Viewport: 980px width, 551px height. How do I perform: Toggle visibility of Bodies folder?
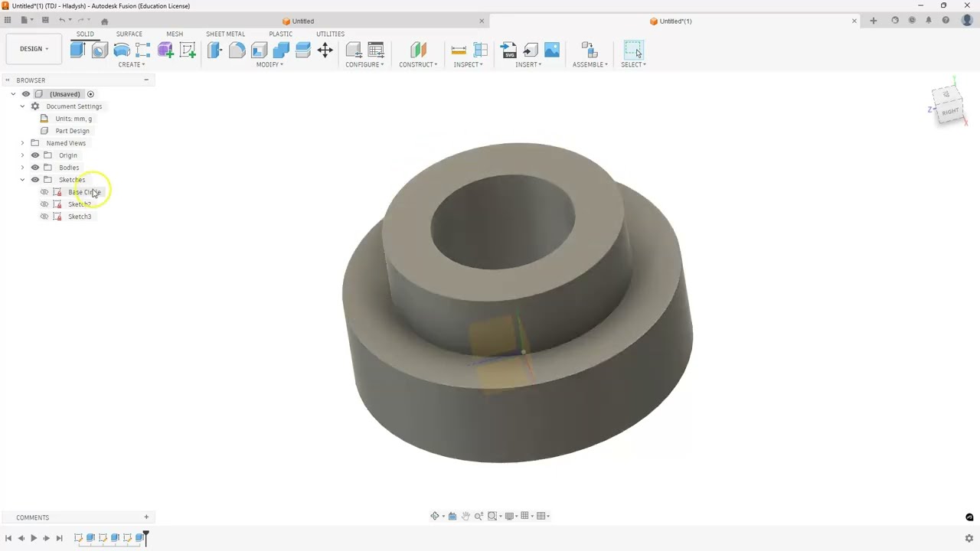point(35,168)
